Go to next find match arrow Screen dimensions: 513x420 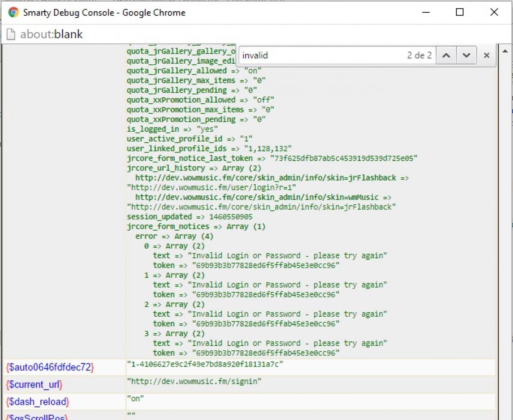click(466, 55)
